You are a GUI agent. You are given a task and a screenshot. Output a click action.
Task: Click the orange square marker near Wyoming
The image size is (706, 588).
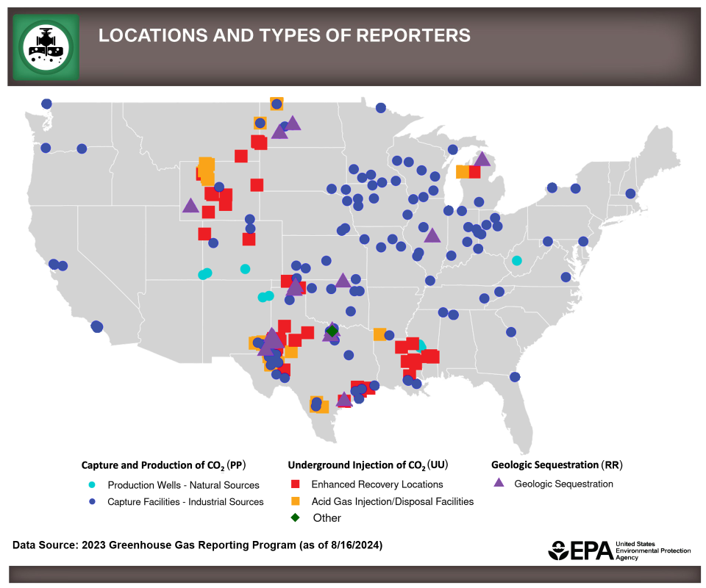coord(206,171)
